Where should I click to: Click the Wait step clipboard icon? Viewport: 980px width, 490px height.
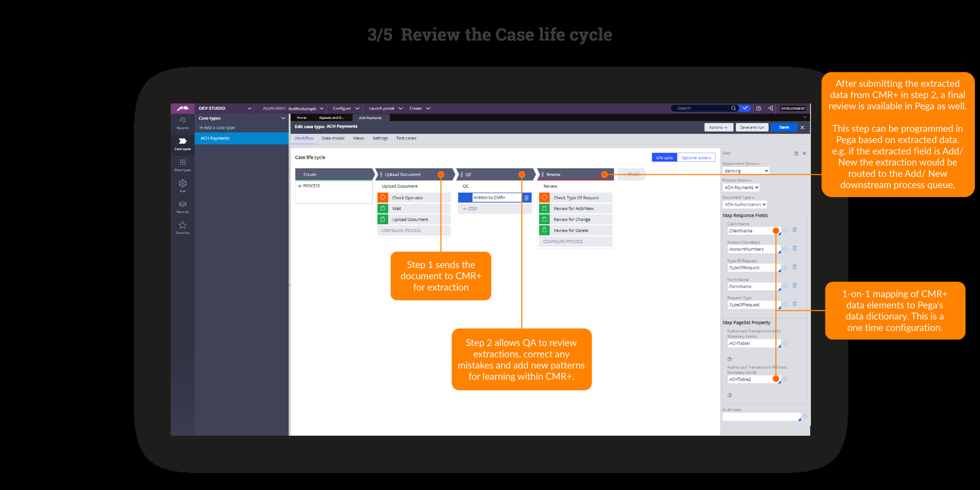click(x=383, y=209)
